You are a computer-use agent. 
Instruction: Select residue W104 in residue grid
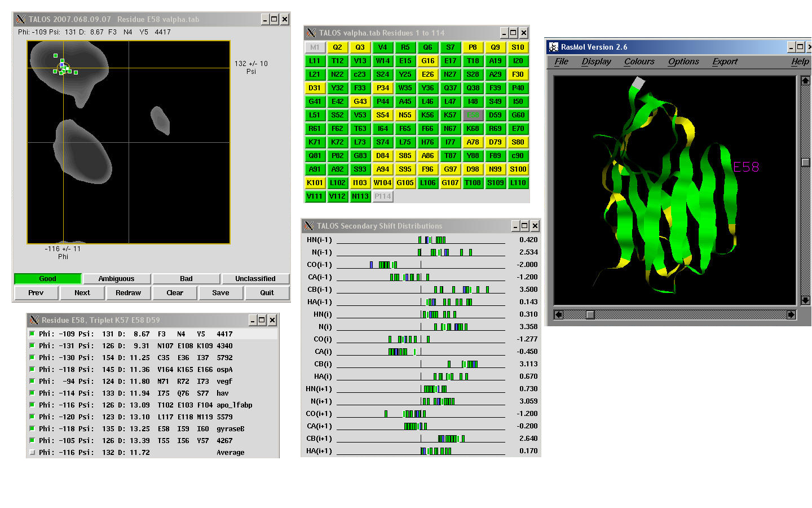[383, 183]
